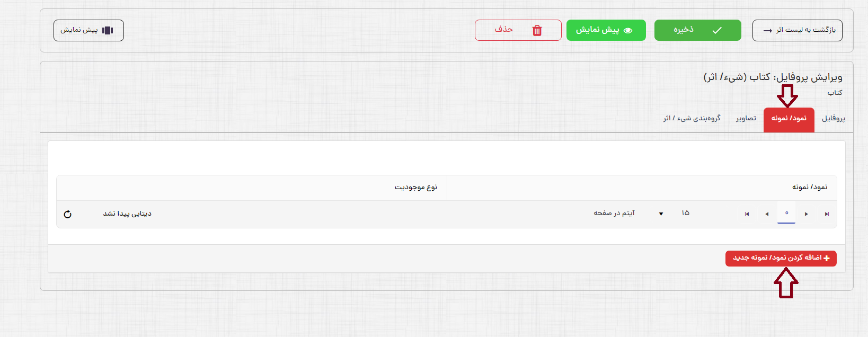Click the single left-pointing pager arrow
This screenshot has width=868, height=337.
(767, 214)
